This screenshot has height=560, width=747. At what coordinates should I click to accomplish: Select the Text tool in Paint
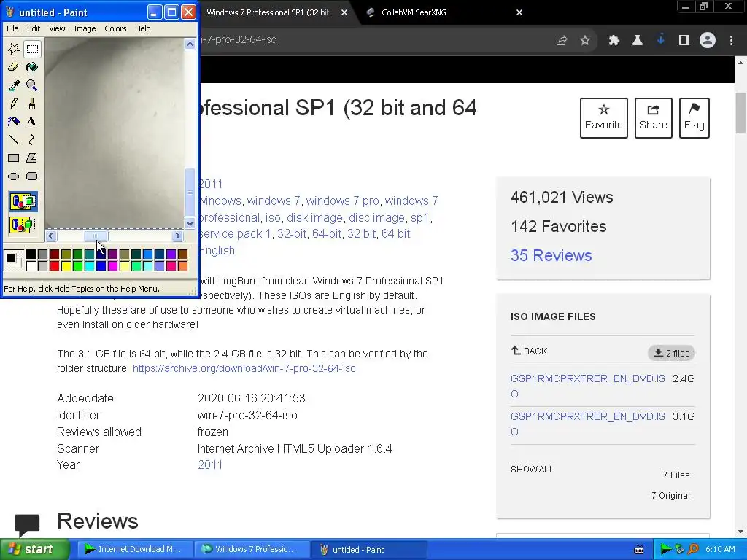(32, 122)
